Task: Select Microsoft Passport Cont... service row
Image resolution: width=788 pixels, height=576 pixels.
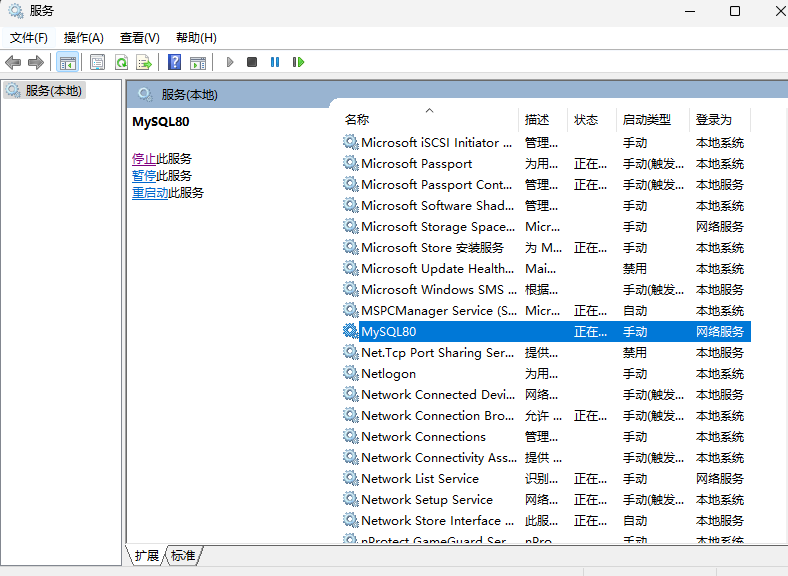Action: pos(547,184)
